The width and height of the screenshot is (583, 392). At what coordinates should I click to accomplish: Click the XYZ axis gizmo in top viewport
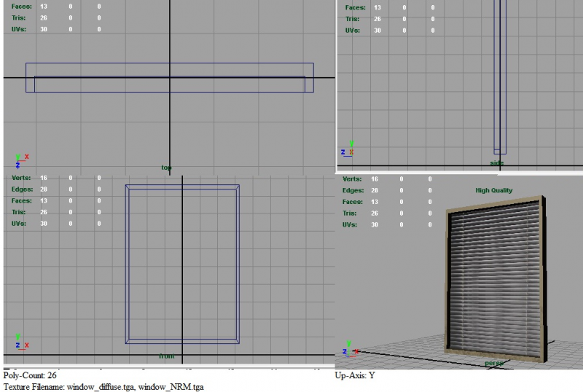[22, 161]
